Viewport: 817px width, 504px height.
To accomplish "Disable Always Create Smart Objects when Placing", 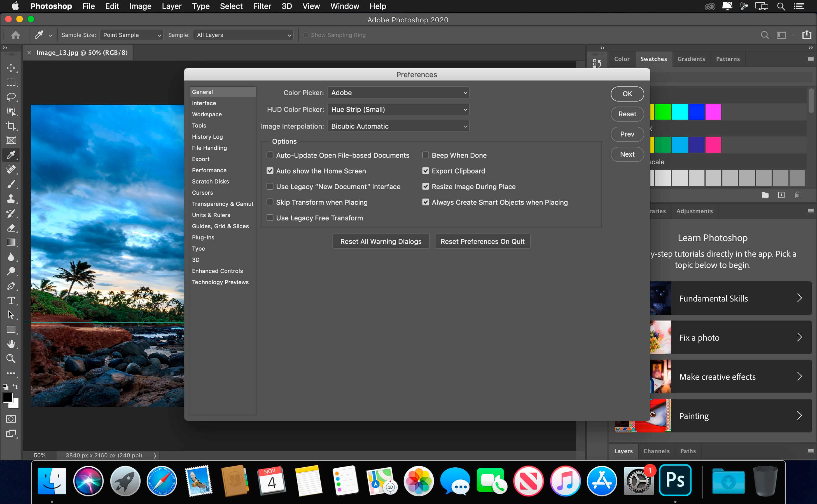I will click(426, 202).
